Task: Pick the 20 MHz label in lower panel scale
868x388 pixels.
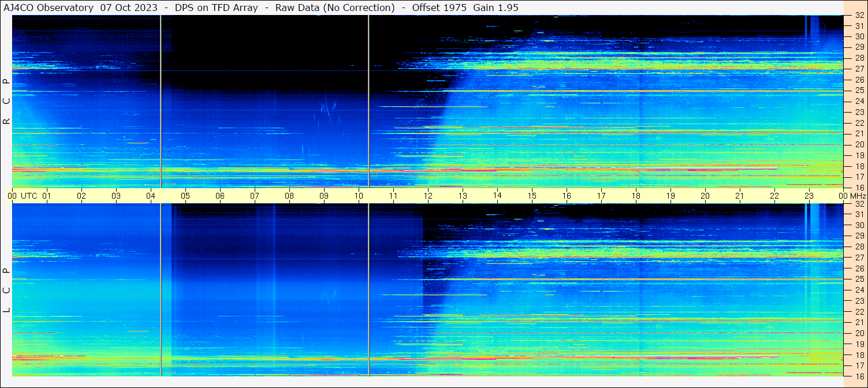Action: tap(859, 333)
